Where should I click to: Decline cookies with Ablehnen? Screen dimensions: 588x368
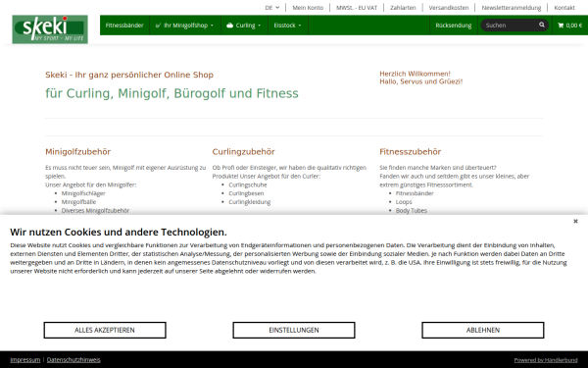tap(482, 330)
